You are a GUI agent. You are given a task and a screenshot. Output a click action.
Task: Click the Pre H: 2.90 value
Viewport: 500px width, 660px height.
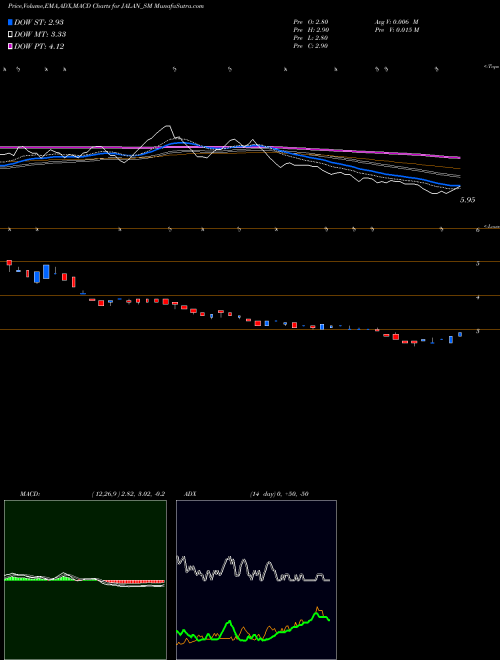point(311,30)
